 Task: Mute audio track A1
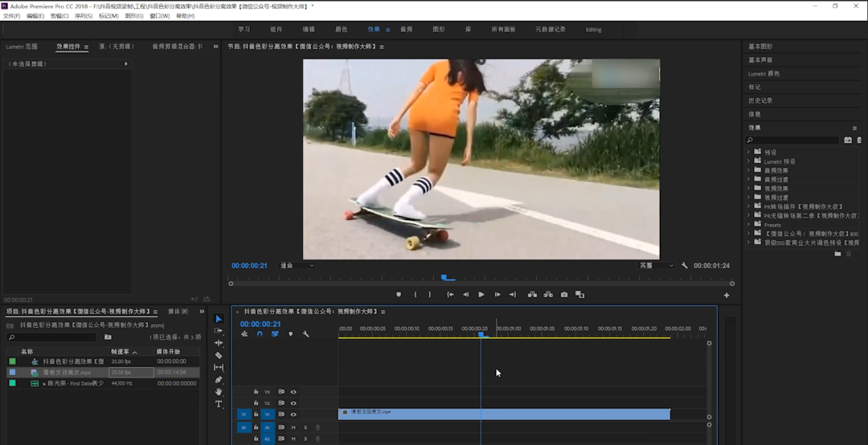293,427
